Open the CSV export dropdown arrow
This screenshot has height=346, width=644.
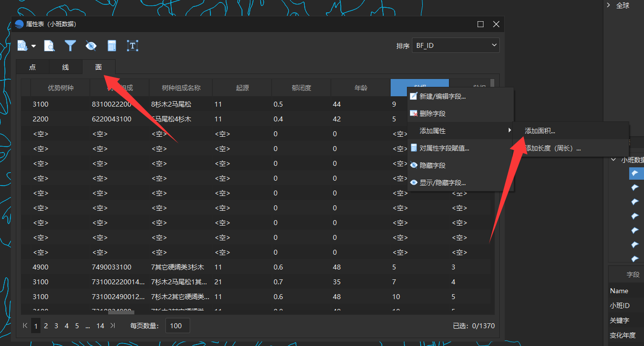(x=34, y=46)
